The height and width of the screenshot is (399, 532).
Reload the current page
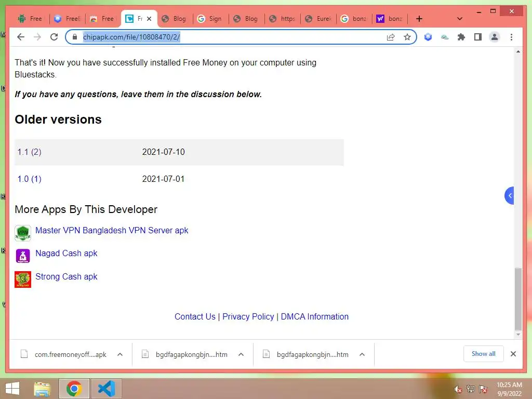point(54,37)
